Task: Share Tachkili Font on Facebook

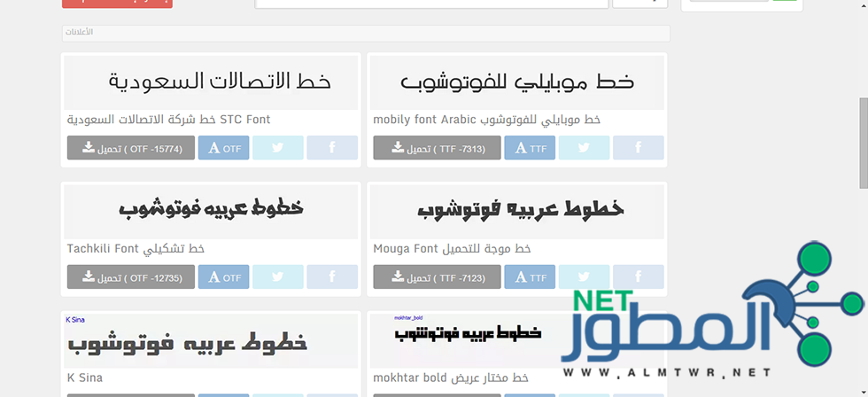Action: (x=332, y=276)
